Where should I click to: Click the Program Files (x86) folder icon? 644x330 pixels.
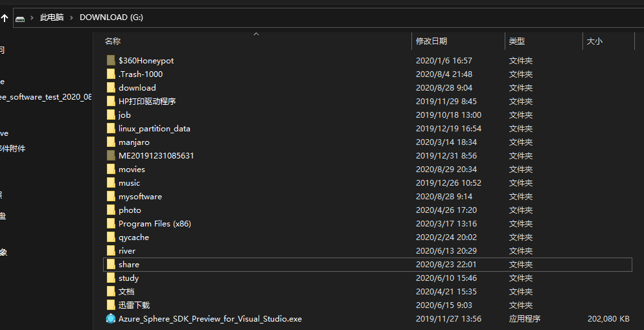(111, 224)
